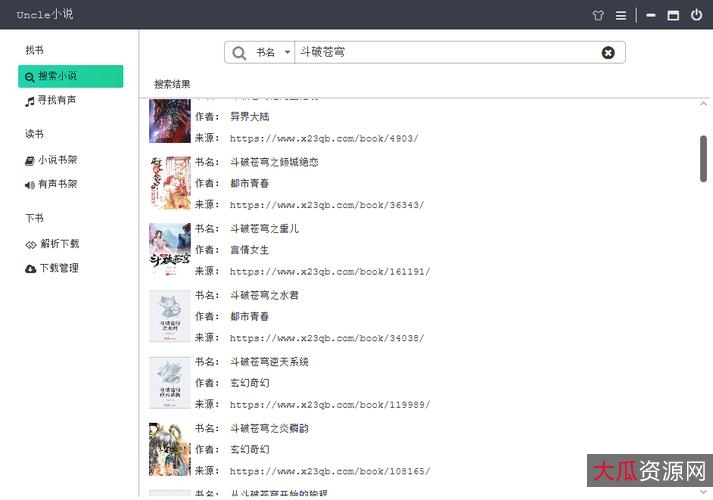
Task: Click the results list scrollbar thumb
Action: click(x=703, y=159)
